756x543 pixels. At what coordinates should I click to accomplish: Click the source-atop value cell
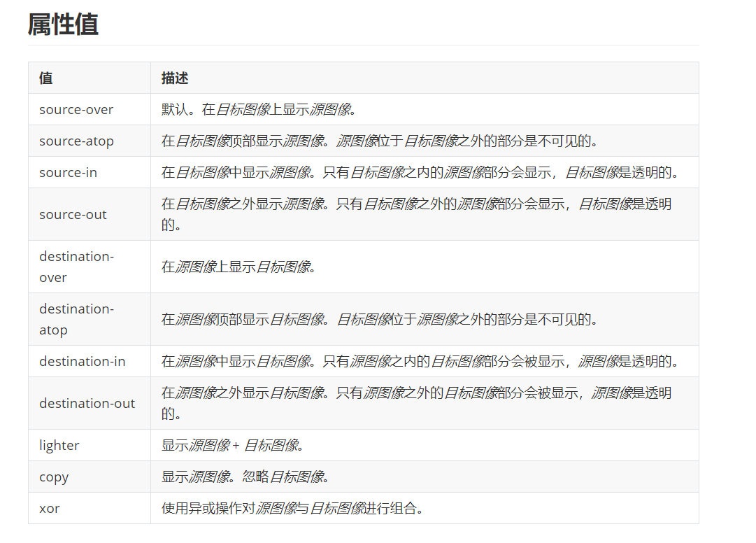tap(77, 141)
